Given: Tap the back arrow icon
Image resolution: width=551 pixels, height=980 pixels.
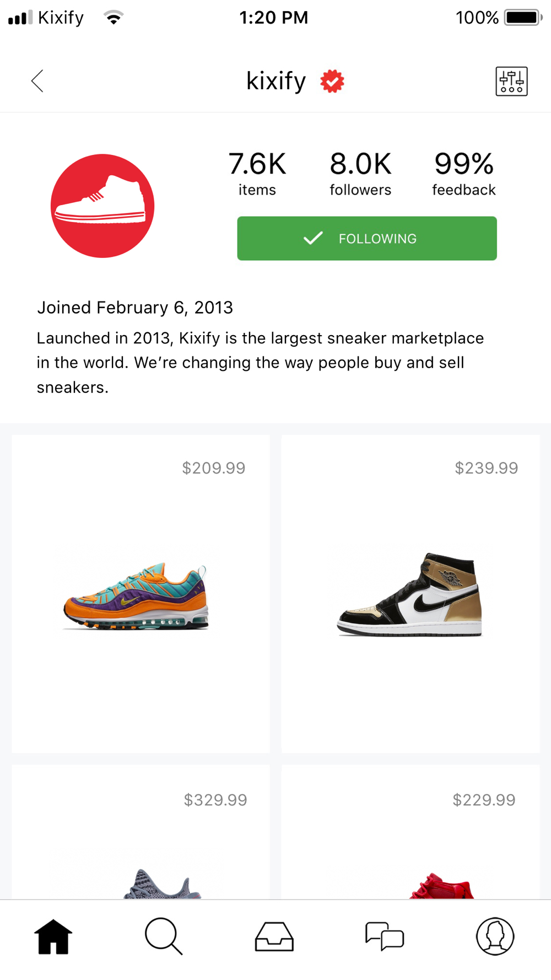Looking at the screenshot, I should (x=37, y=81).
